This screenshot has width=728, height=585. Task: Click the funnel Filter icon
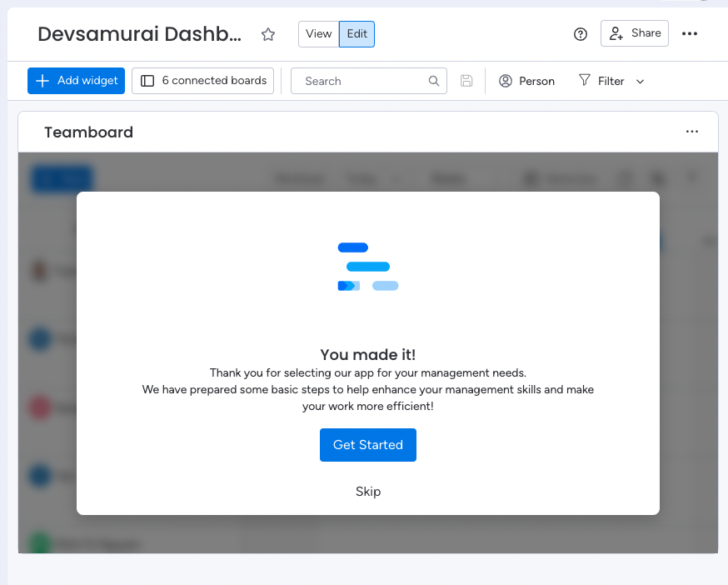[x=585, y=81]
